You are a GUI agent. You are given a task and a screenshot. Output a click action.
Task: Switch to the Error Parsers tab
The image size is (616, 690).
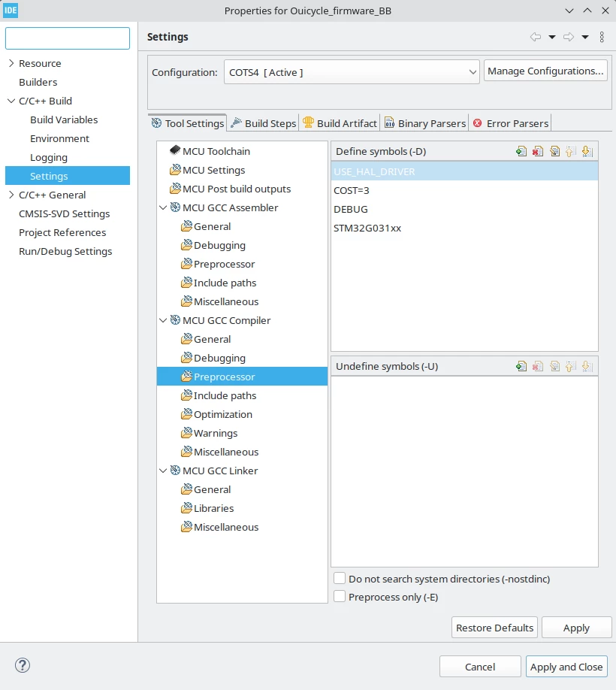click(x=511, y=123)
